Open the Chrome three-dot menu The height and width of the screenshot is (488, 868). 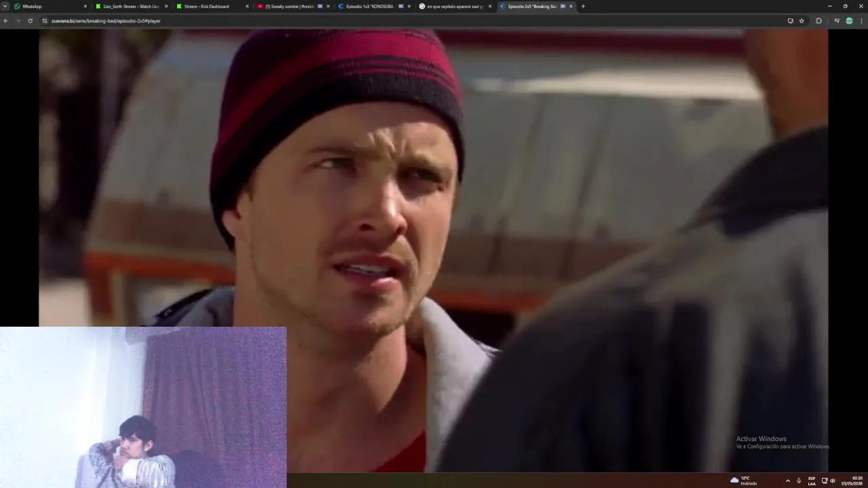pos(861,21)
